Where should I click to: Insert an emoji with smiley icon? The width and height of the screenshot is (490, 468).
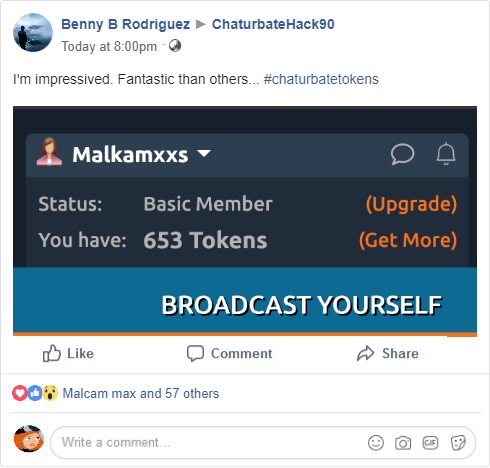coord(376,443)
